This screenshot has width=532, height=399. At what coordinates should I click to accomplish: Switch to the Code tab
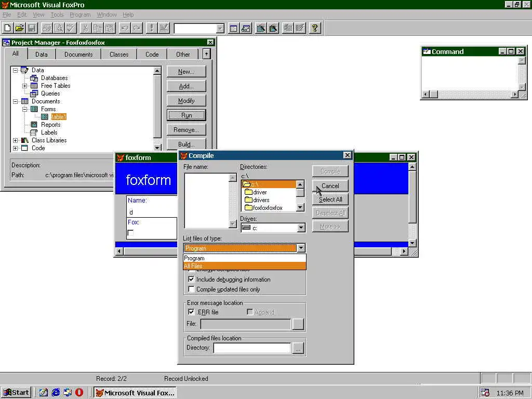point(152,54)
